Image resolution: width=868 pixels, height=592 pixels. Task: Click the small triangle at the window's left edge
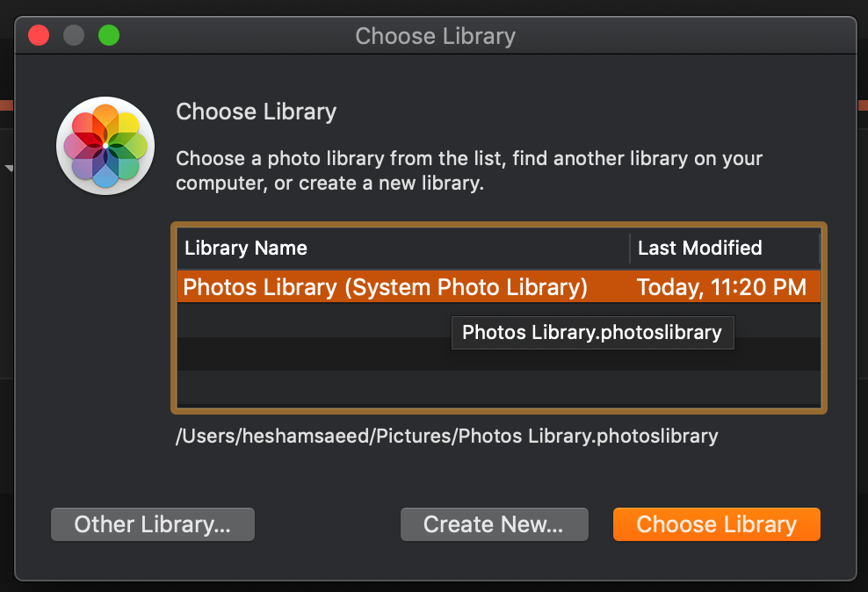point(9,167)
